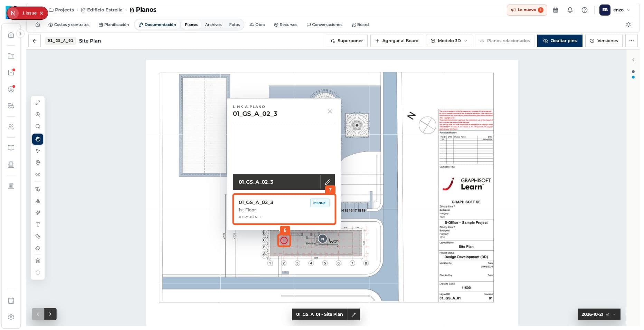The width and height of the screenshot is (644, 330).
Task: Go to next plan with right arrow
Action: 50,314
